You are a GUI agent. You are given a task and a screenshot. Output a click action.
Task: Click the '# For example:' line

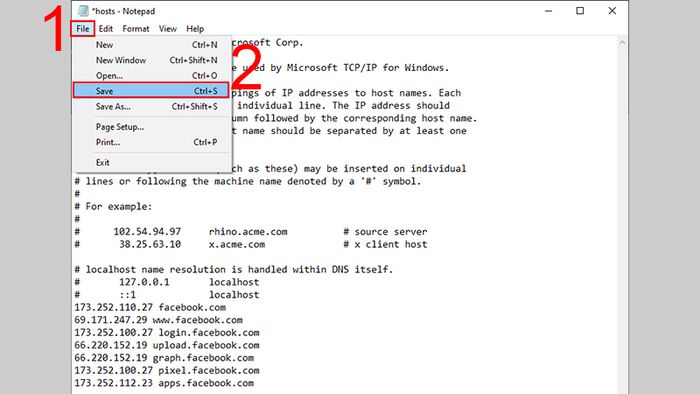click(x=113, y=207)
